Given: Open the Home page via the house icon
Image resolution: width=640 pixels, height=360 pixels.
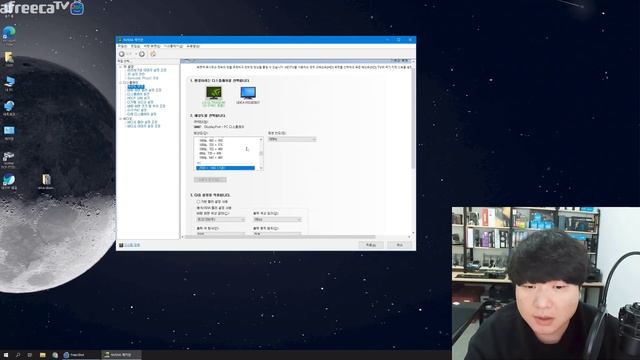Looking at the screenshot, I should (153, 54).
